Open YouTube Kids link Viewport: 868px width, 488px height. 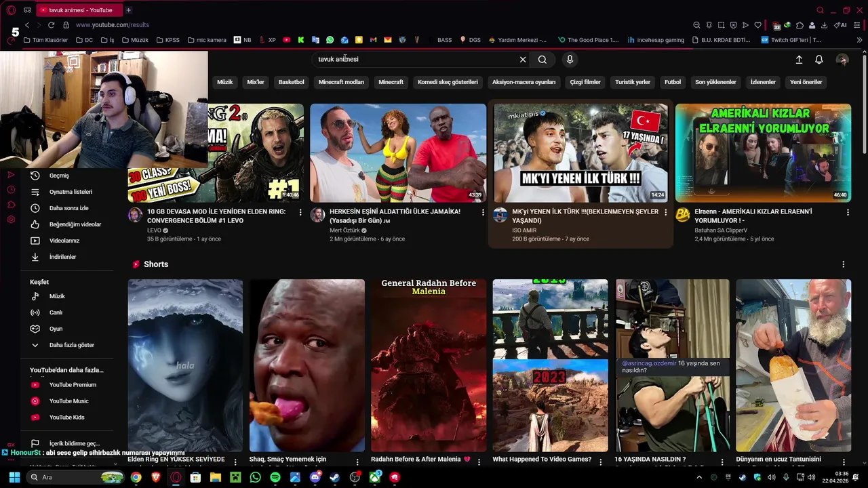[x=68, y=418]
